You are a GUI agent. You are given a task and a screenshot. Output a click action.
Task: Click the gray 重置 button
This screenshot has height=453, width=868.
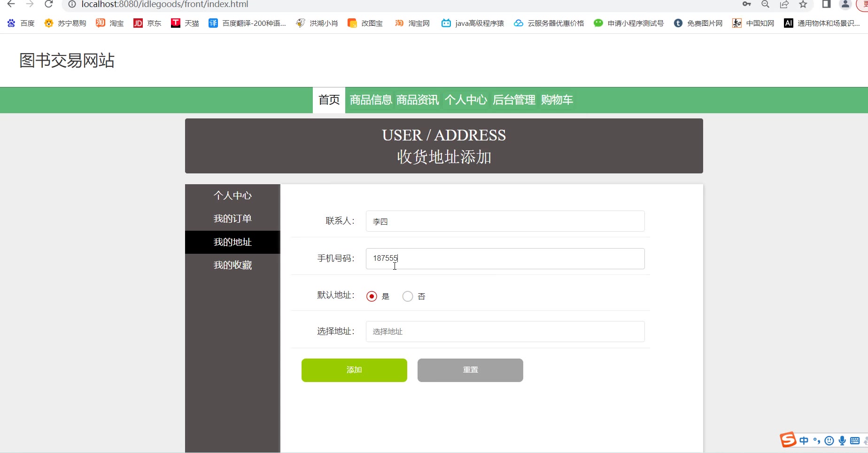(x=470, y=370)
